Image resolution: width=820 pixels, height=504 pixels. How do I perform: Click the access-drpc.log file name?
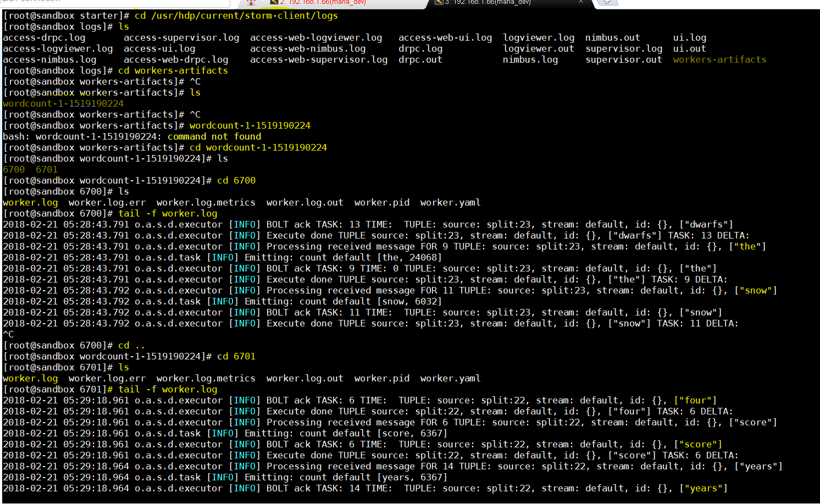[x=44, y=38]
